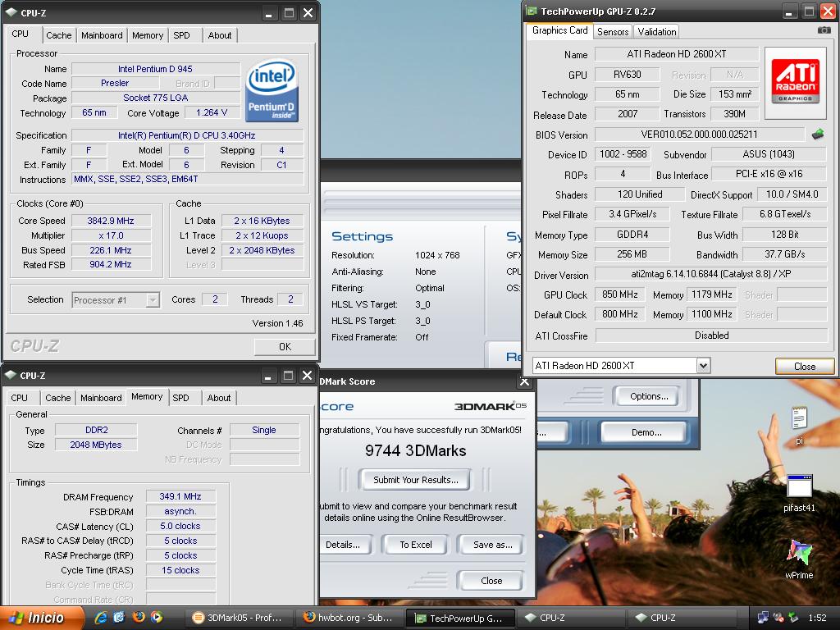Click the Intel Pentium D 945 name field

pyautogui.click(x=155, y=69)
